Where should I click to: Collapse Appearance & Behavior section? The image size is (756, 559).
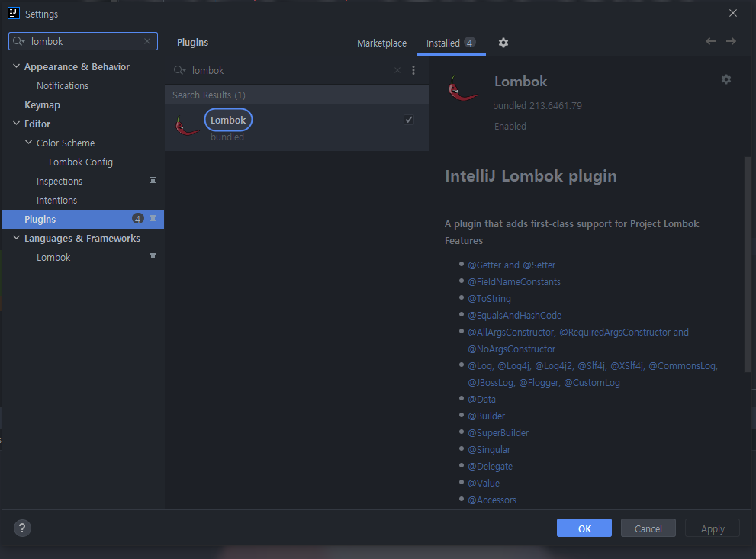point(16,66)
